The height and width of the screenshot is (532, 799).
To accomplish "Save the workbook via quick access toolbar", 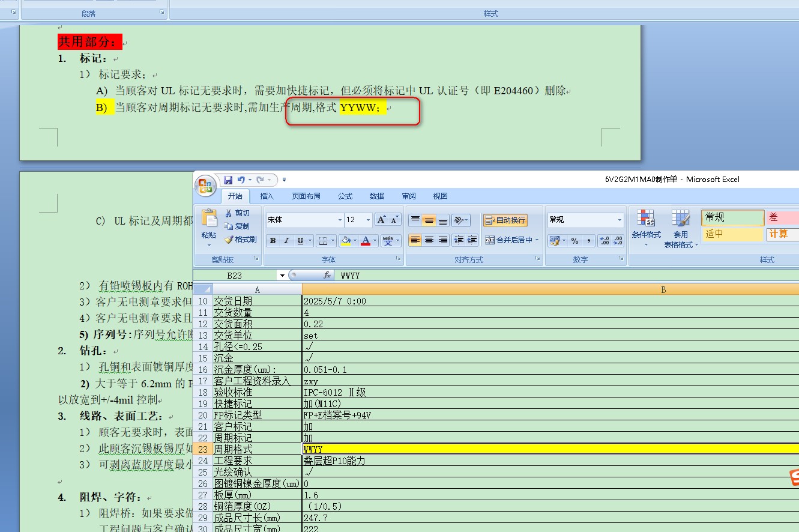I will (x=228, y=180).
